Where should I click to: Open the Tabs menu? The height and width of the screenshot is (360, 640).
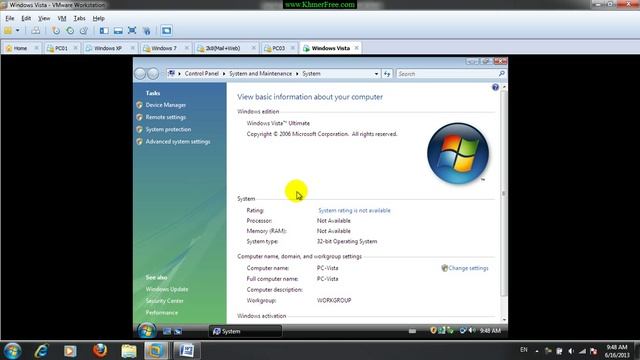79,18
